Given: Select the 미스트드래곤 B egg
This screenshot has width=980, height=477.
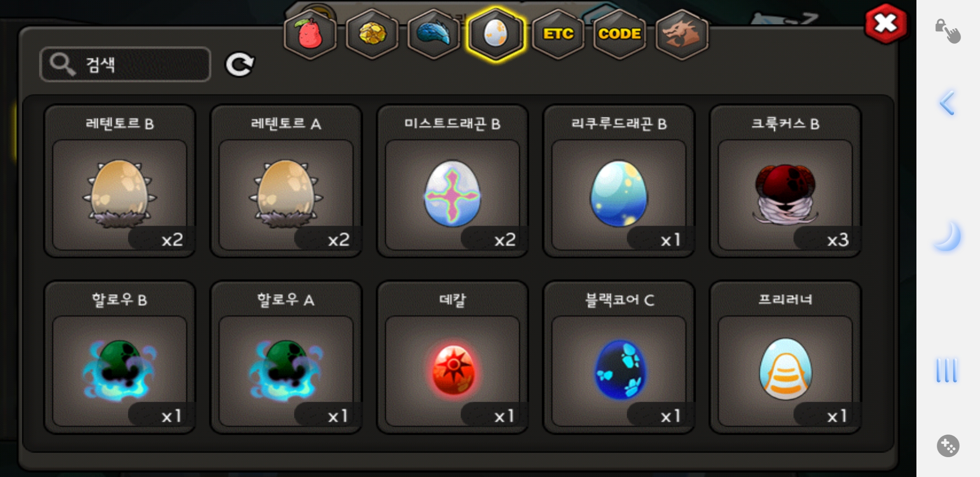Looking at the screenshot, I should [x=452, y=181].
